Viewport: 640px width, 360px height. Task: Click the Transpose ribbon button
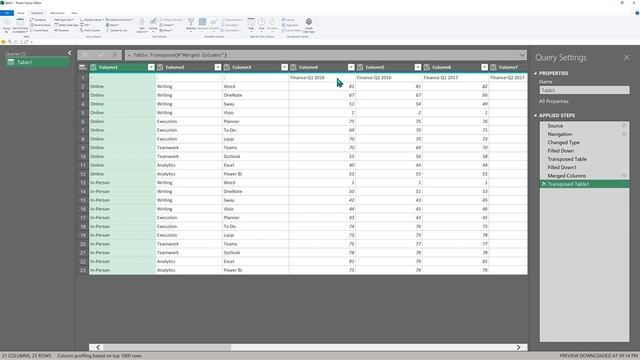click(x=38, y=20)
